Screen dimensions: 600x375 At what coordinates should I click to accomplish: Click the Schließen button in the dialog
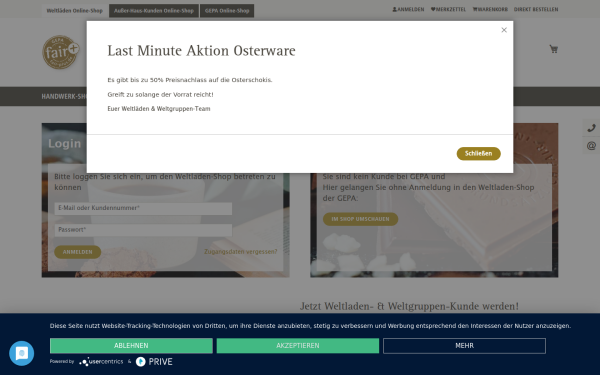[x=478, y=153]
